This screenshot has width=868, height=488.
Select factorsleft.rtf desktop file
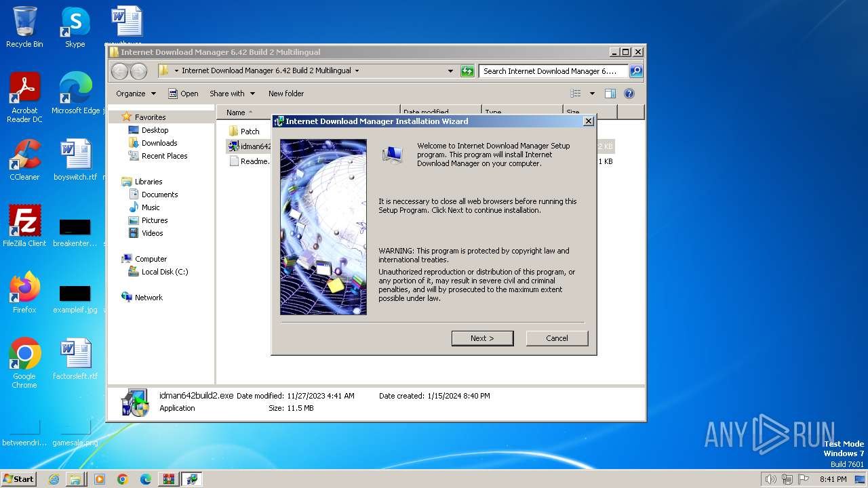coord(75,359)
